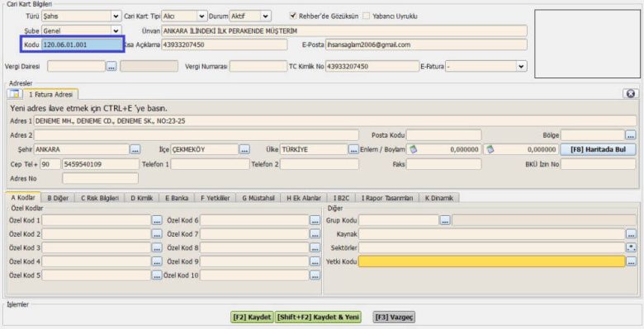Screen dimensions: 644x329
Task: Expand the Cari Kart Tipi dropdown
Action: [201, 16]
